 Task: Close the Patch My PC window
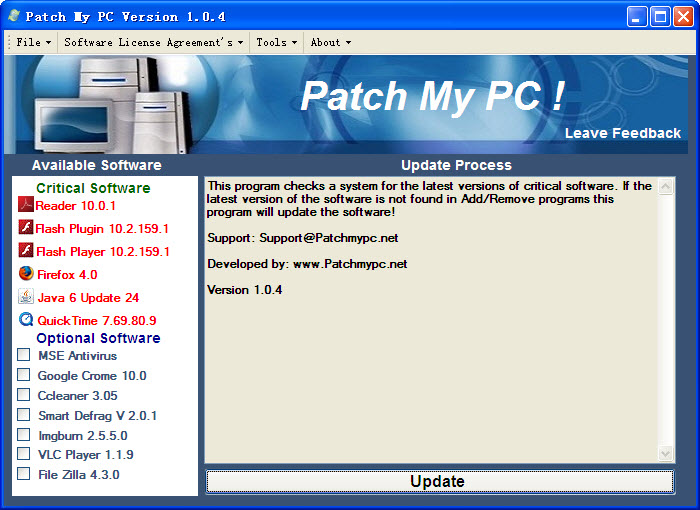point(683,17)
